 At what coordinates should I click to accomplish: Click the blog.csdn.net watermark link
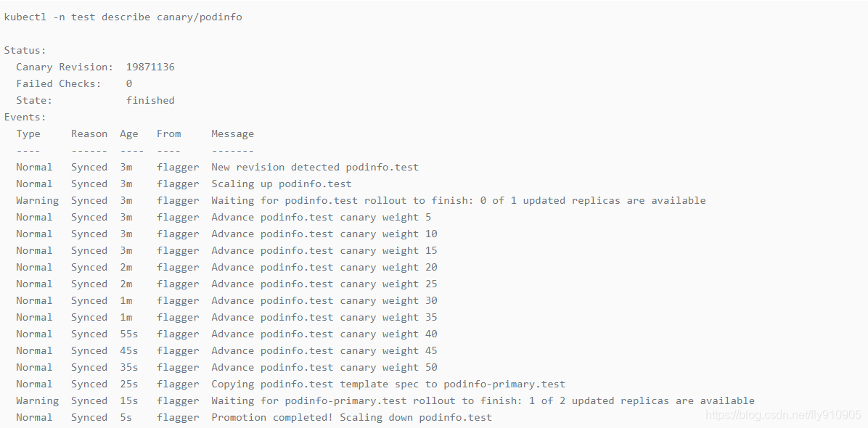click(783, 415)
